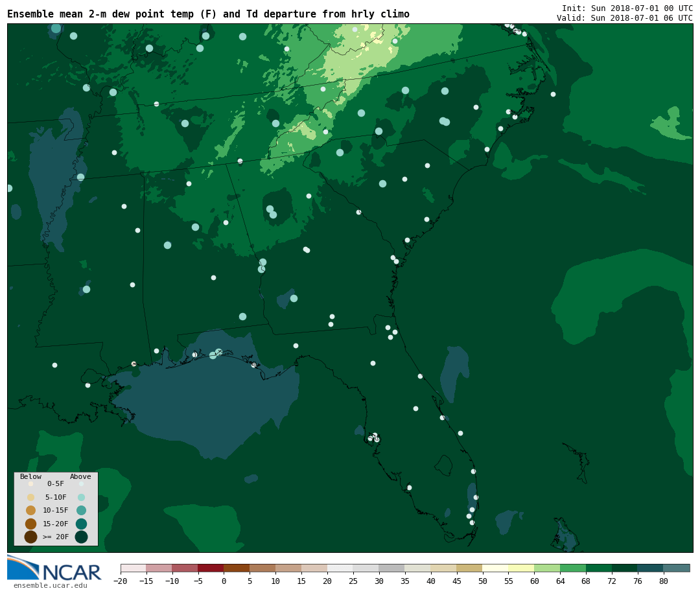Click the 40 colorbar tick label
The height and width of the screenshot is (593, 700).
tap(431, 581)
